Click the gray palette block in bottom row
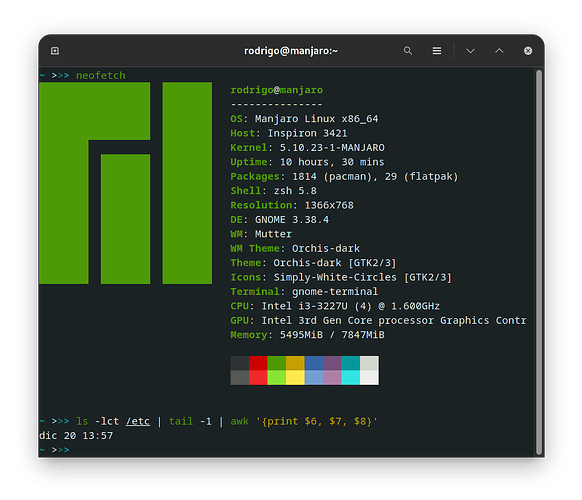This screenshot has width=582, height=500. pyautogui.click(x=239, y=378)
